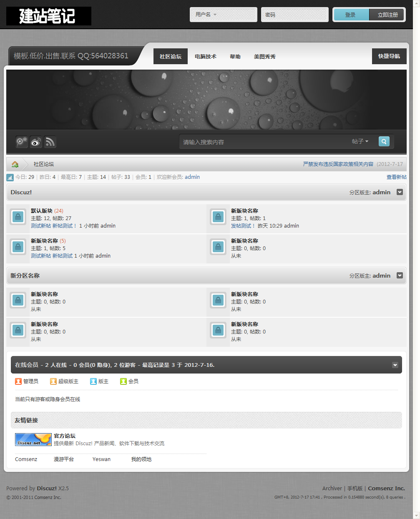420x519 pixels.
Task: Open the 快捷导航 menu
Action: pos(389,56)
